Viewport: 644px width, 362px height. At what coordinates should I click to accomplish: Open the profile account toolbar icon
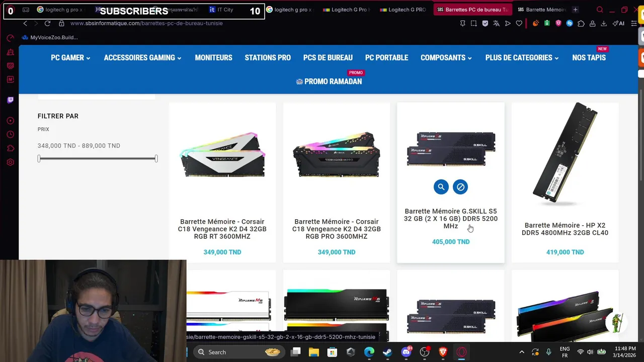coord(592,23)
